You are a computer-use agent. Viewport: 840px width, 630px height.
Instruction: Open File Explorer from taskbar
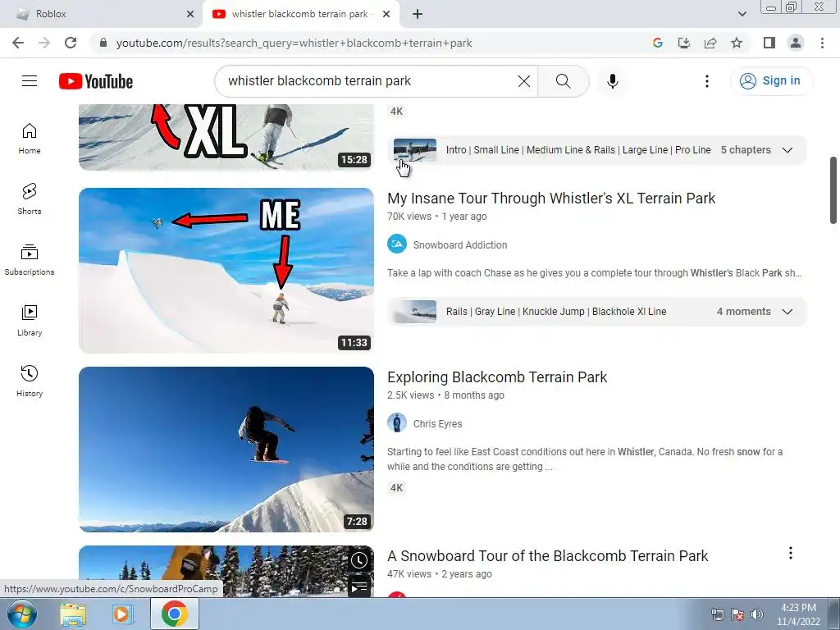(73, 614)
